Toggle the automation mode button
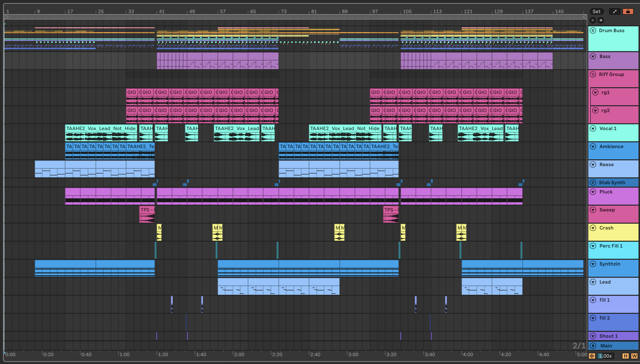 click(x=614, y=11)
